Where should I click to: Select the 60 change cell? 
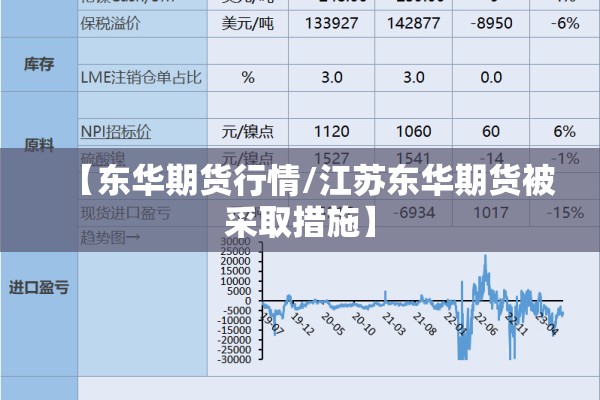tap(491, 132)
